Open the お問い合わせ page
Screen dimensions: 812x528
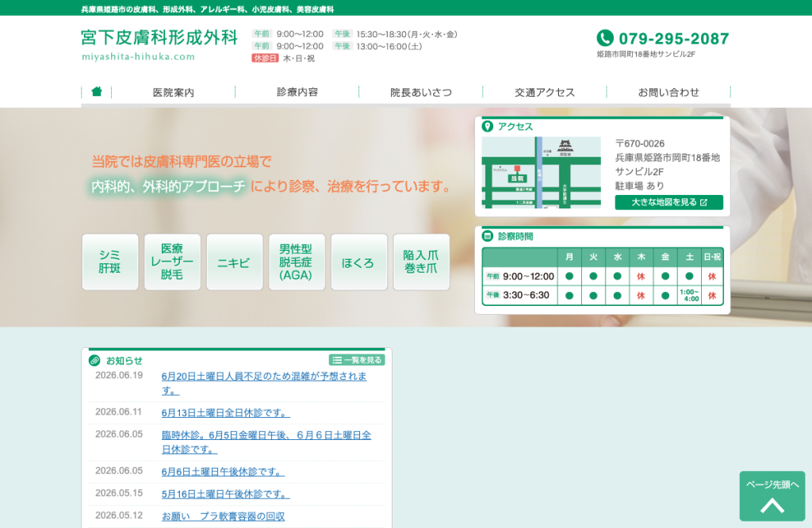pos(668,92)
